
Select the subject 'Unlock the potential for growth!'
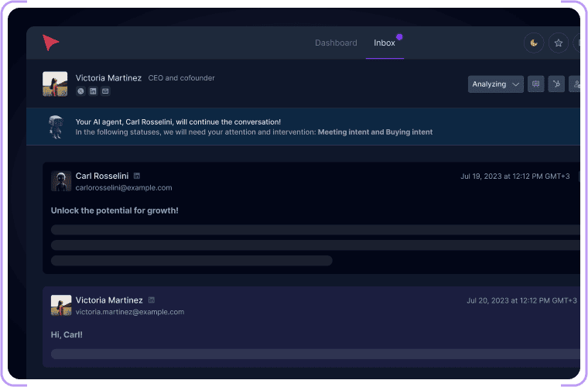pyautogui.click(x=115, y=211)
